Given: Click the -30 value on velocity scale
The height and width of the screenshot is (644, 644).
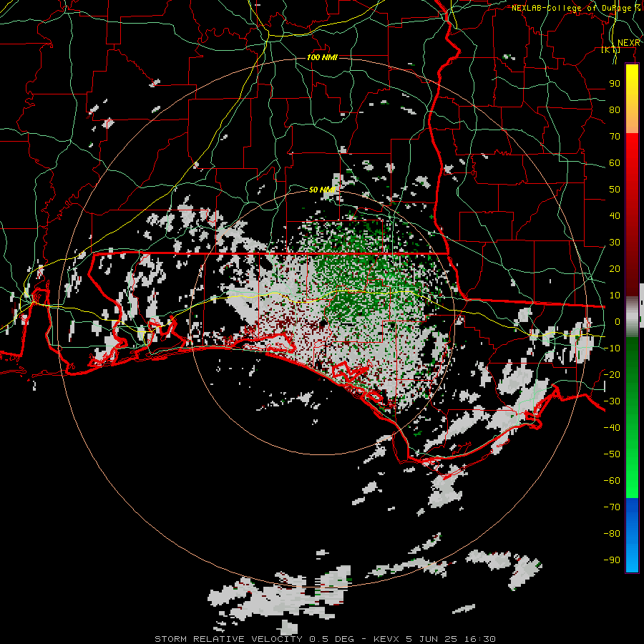Looking at the screenshot, I should pos(612,401).
